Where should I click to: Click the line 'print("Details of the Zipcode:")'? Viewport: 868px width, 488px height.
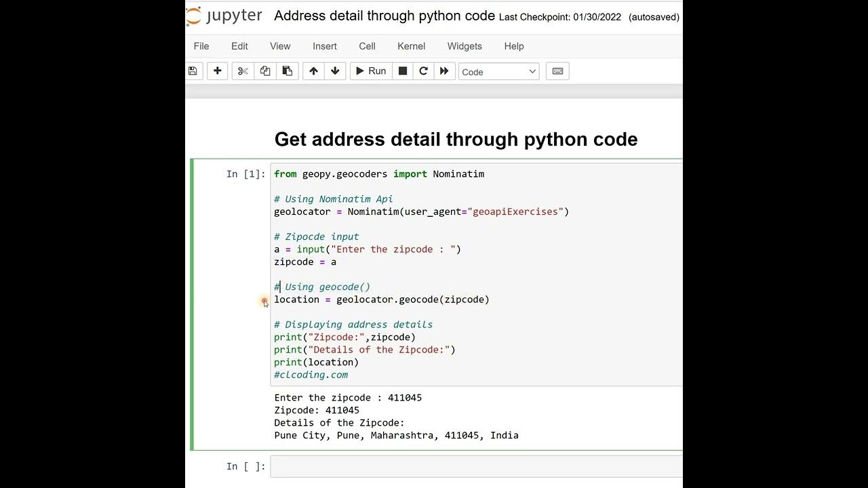(365, 350)
